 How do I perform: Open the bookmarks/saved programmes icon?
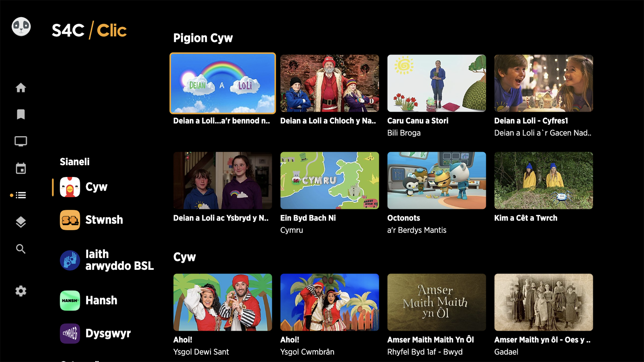pos(21,114)
